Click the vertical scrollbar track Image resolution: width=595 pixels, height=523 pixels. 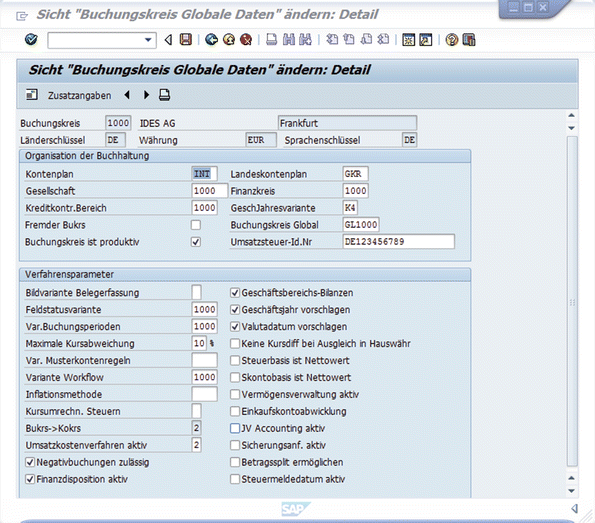coord(572,301)
